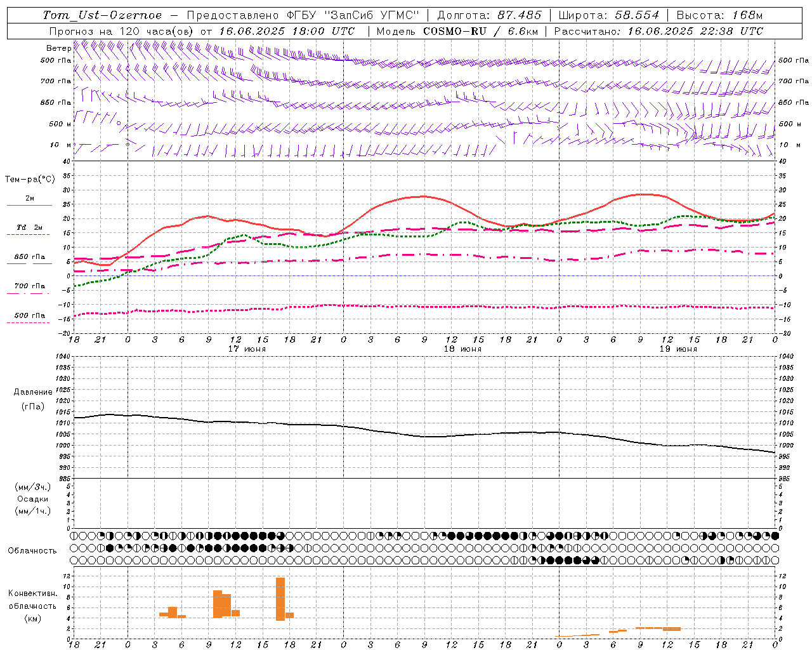Image resolution: width=812 pixels, height=650 pixels.
Task: Click the Осадки panel label
Action: 33,499
